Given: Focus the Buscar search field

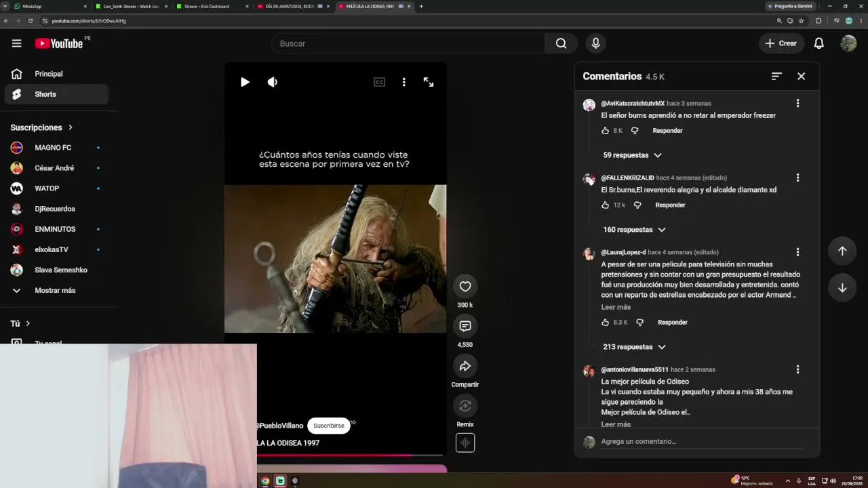Looking at the screenshot, I should click(x=408, y=43).
